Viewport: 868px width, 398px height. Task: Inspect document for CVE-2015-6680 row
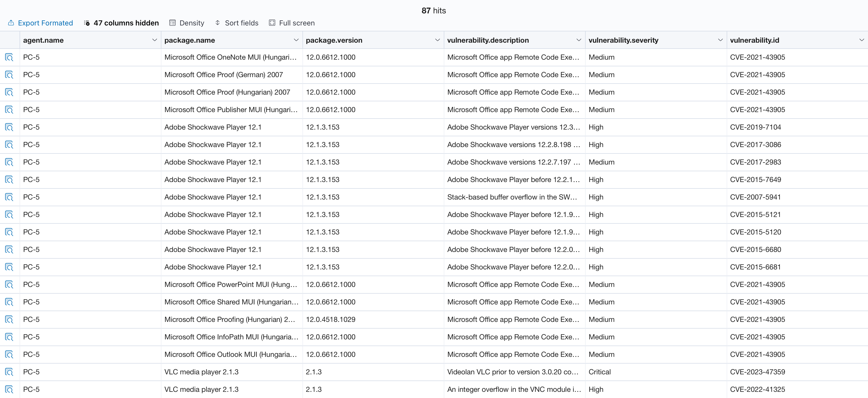9,250
